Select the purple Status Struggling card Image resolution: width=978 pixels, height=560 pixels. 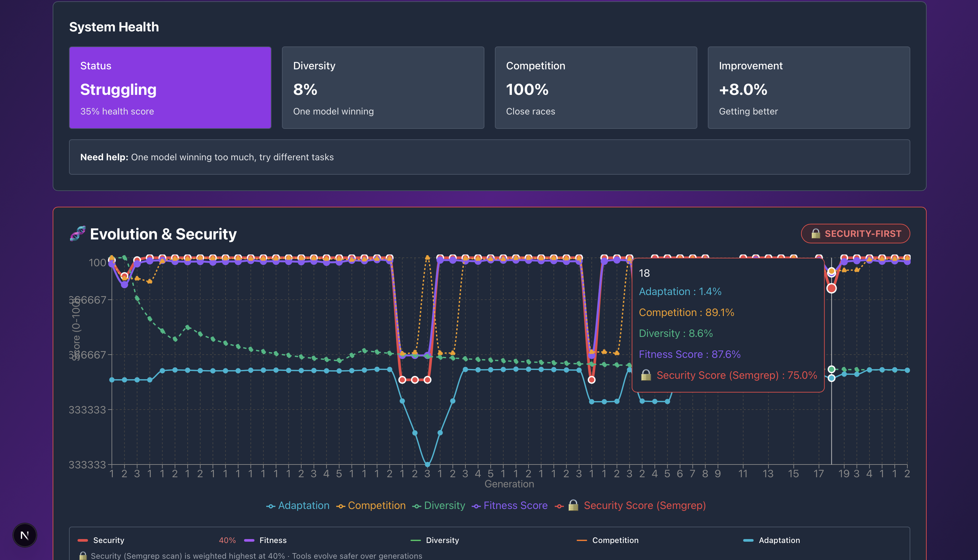point(170,88)
